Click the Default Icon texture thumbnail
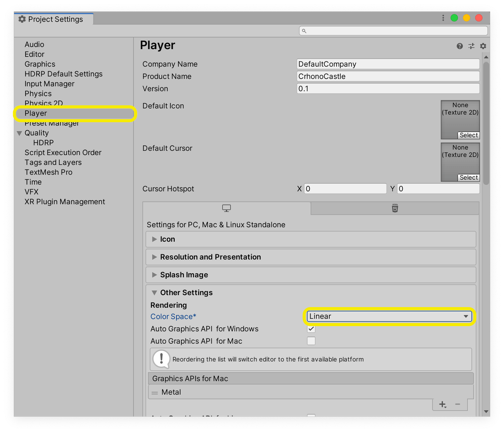 click(x=460, y=120)
